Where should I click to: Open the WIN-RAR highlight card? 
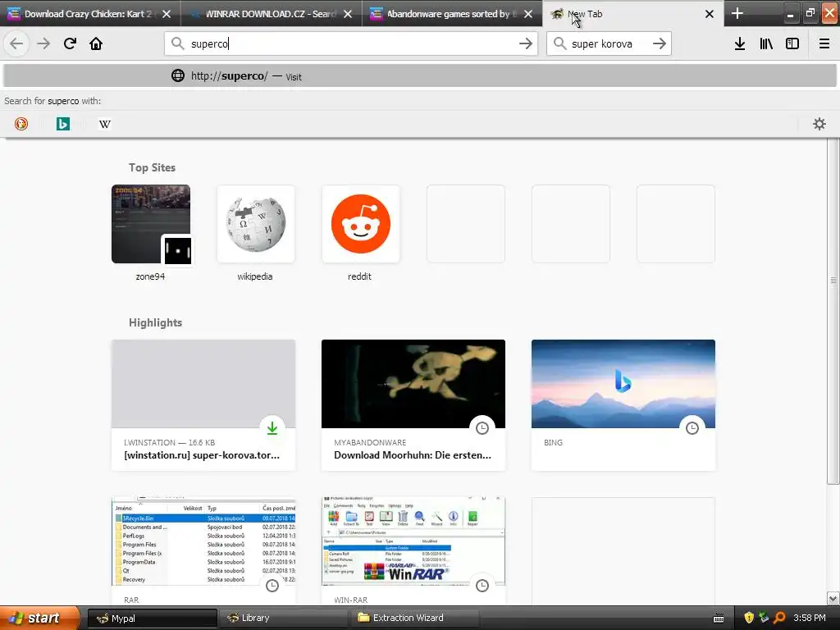413,550
